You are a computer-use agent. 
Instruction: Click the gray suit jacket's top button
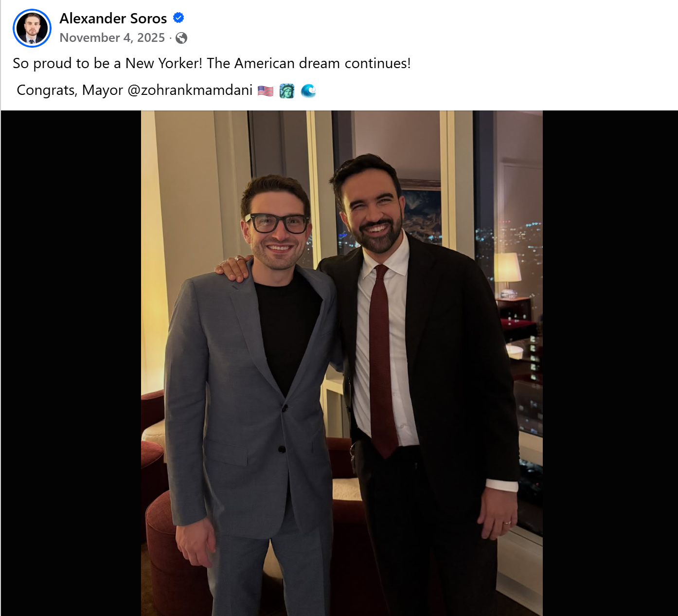point(284,408)
